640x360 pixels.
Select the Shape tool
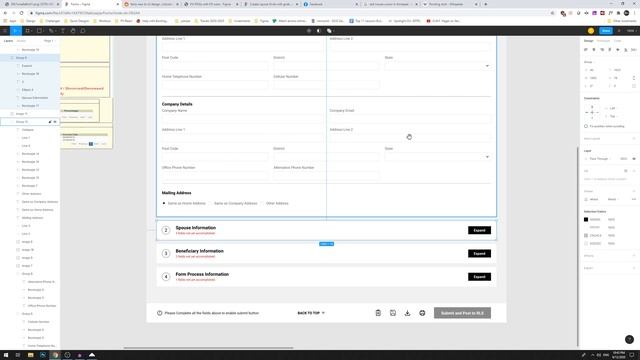tap(40, 31)
